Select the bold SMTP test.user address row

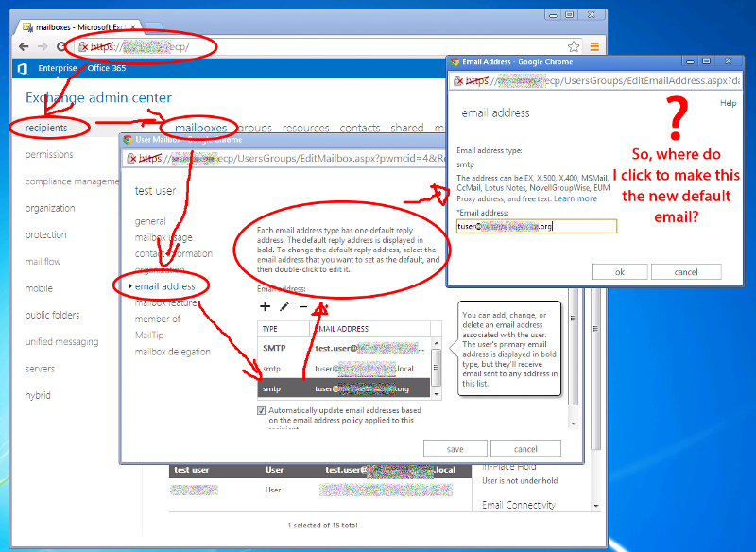pyautogui.click(x=344, y=348)
